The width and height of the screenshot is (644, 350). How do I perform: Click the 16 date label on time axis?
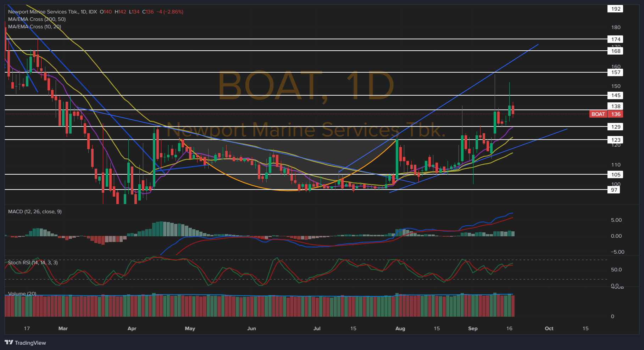(509, 328)
